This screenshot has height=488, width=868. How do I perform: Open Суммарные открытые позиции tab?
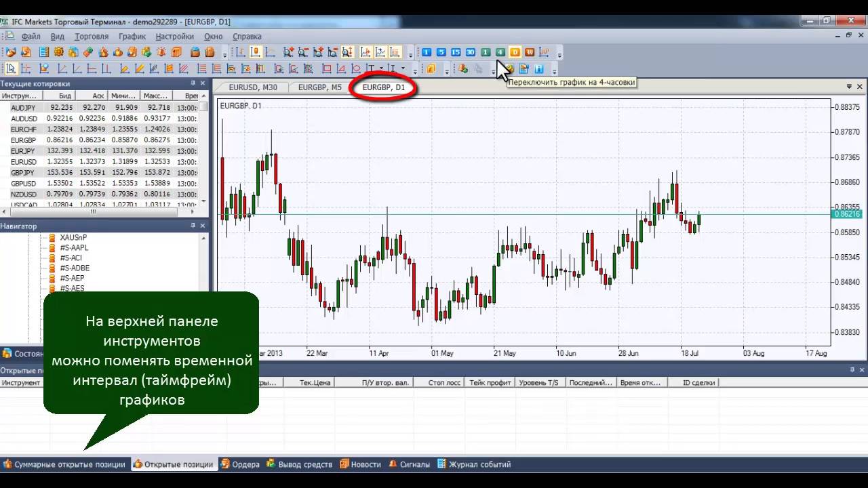(x=65, y=464)
